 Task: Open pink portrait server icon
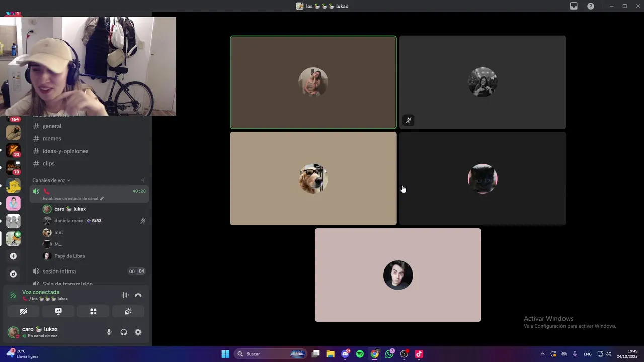[x=13, y=203]
